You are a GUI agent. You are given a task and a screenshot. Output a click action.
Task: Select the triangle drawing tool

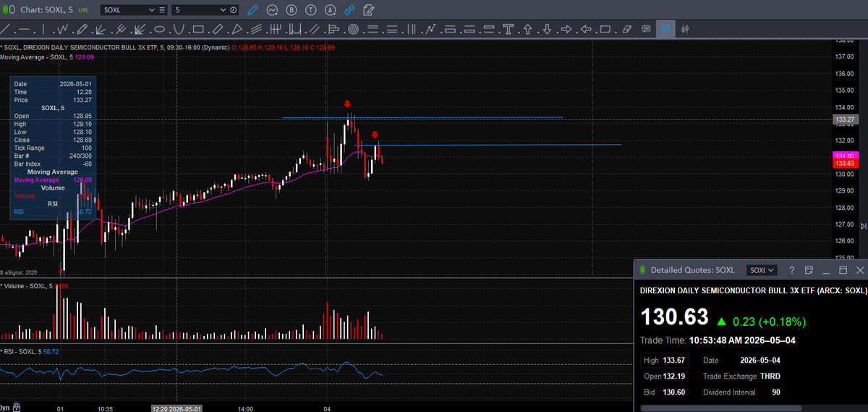click(237, 30)
